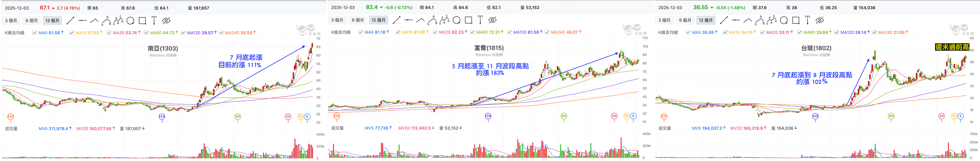Select trend line tool in 南亞(1303) chart
This screenshot has height=161, width=980.
click(x=70, y=21)
